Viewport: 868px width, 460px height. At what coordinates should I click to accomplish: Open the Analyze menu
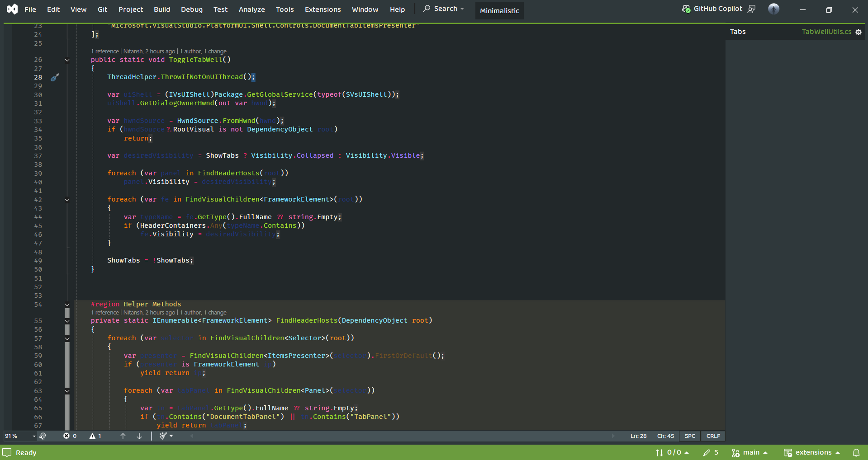click(x=252, y=9)
